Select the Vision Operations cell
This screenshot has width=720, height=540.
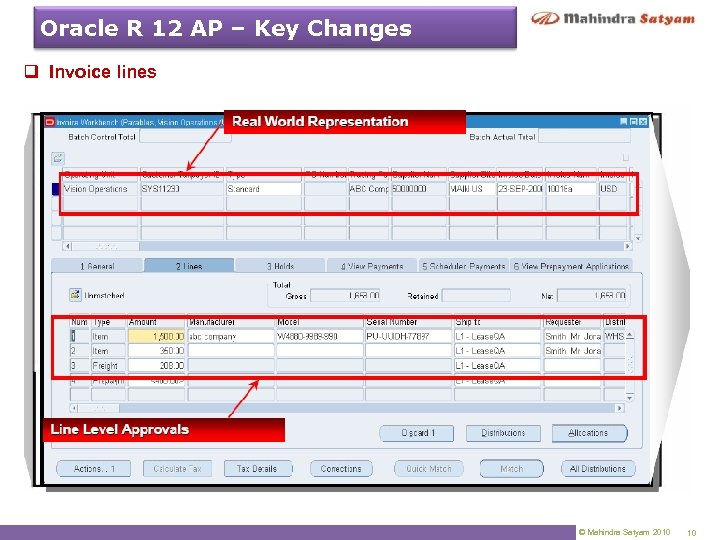(x=100, y=189)
